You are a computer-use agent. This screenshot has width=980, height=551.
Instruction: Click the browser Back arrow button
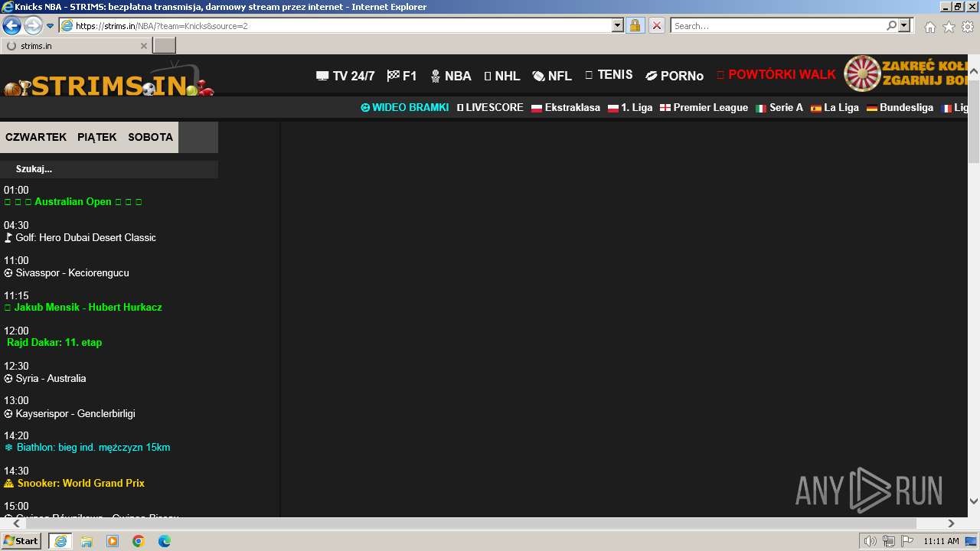11,25
